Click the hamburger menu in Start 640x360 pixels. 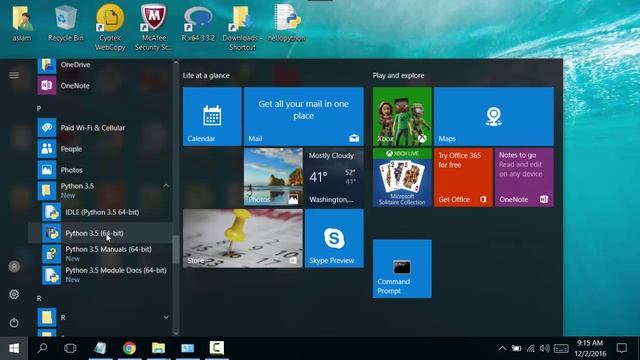click(14, 75)
